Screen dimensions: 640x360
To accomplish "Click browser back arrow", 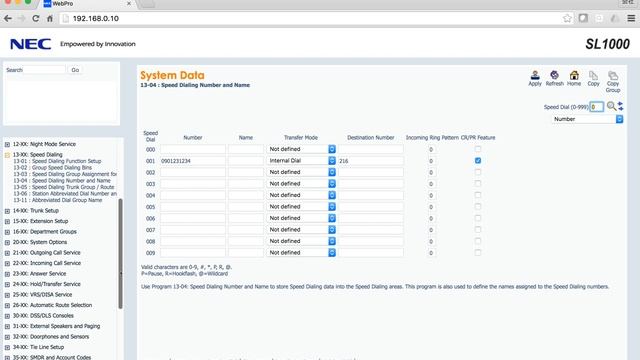I will pyautogui.click(x=8, y=18).
